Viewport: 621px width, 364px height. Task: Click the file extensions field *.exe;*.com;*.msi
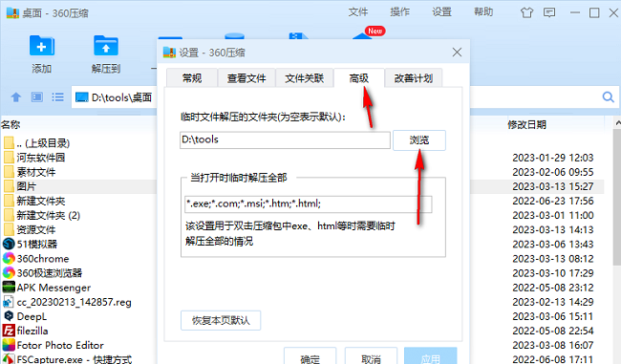click(309, 204)
